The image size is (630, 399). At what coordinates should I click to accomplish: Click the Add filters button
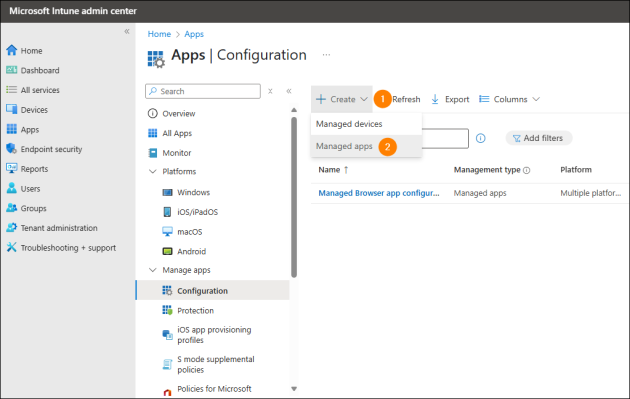(x=539, y=138)
